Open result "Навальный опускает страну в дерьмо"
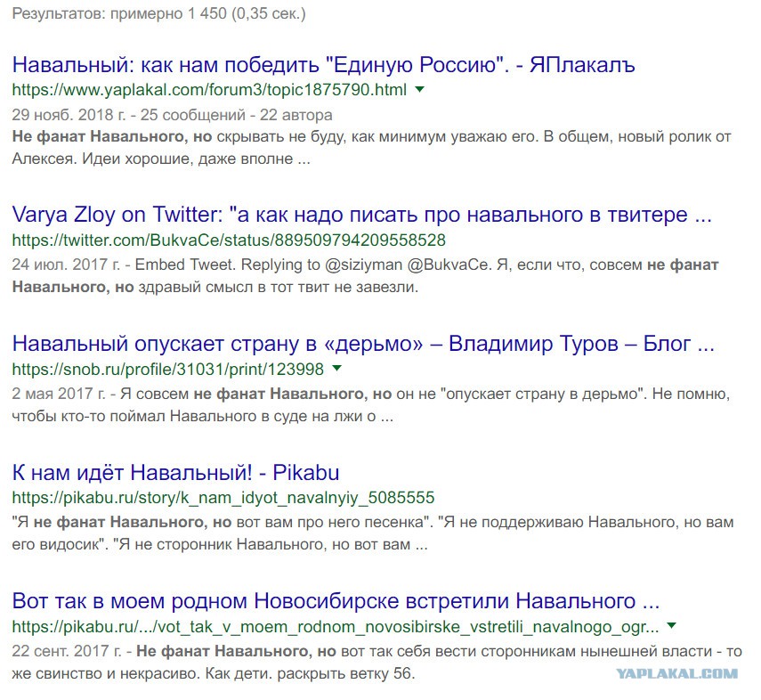 (x=363, y=344)
